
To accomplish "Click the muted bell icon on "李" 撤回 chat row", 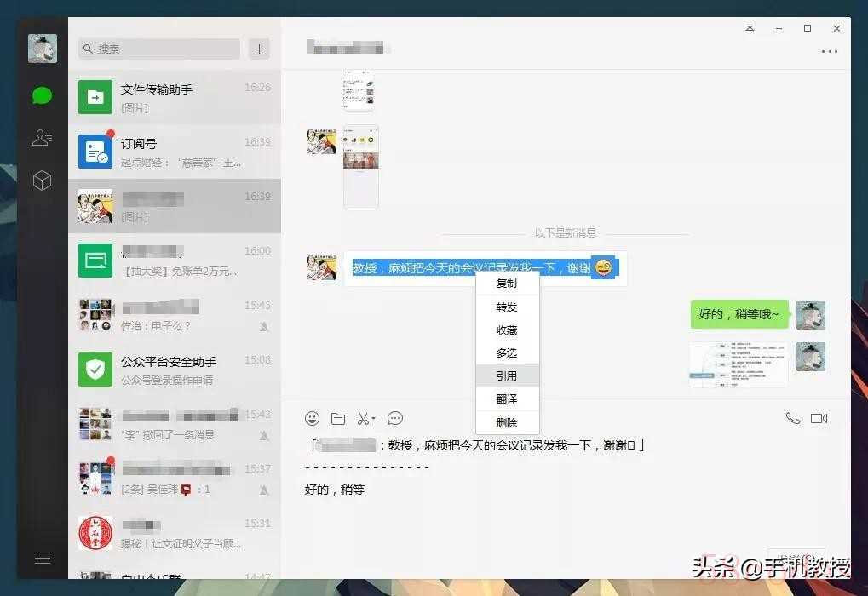I will coord(265,436).
